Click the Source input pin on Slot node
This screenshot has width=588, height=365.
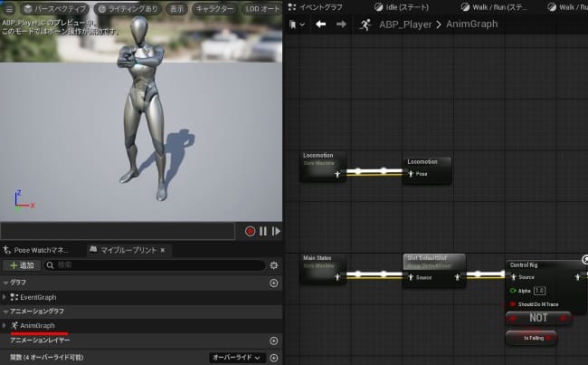[411, 277]
